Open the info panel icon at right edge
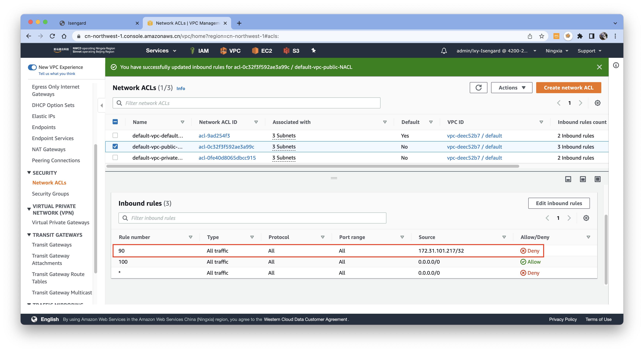 616,65
